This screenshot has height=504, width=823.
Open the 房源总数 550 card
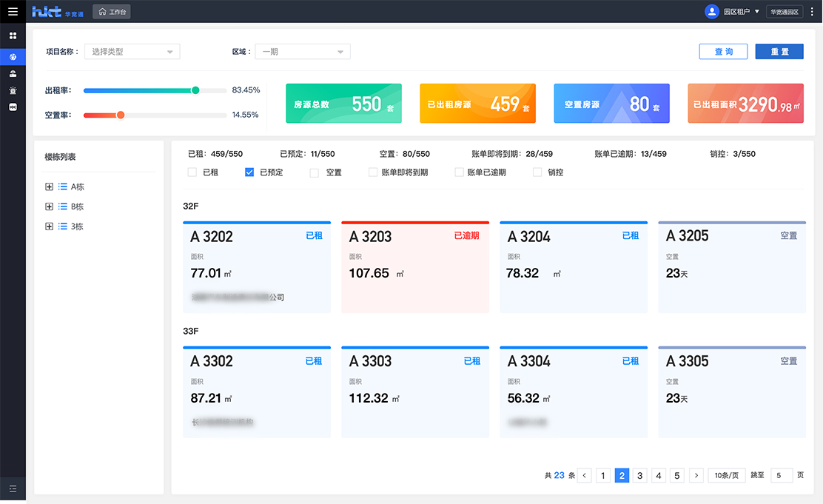[x=344, y=104]
